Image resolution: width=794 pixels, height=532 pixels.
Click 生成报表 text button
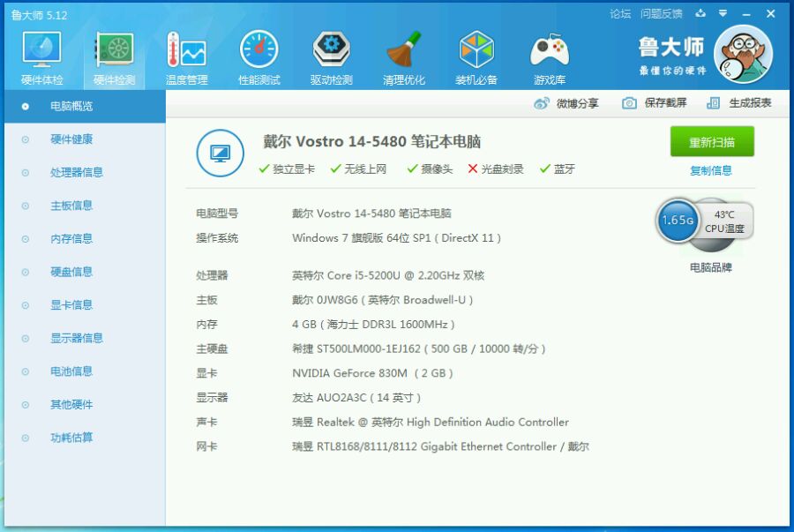pyautogui.click(x=750, y=102)
